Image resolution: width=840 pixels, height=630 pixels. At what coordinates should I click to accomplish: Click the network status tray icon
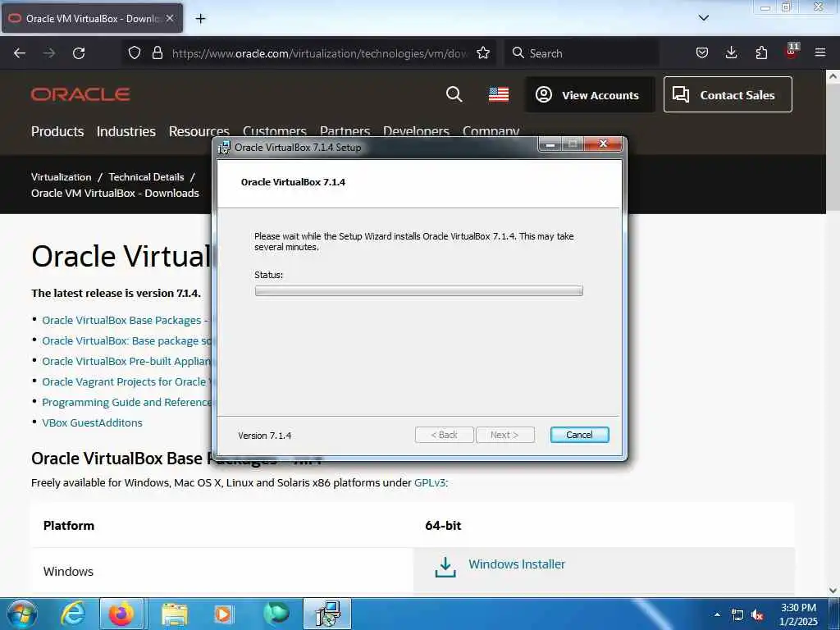point(737,614)
